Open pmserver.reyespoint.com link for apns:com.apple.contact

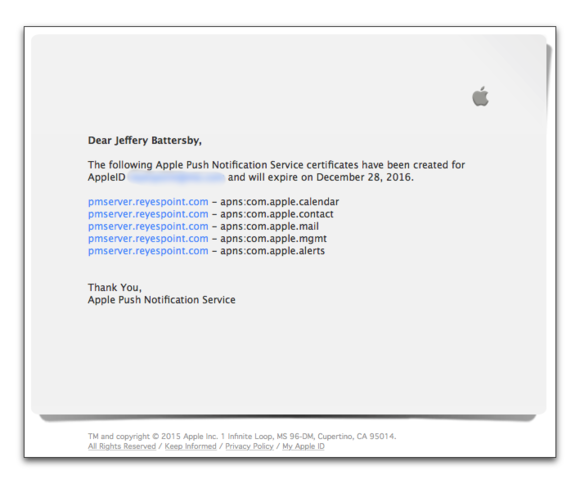pos(148,214)
